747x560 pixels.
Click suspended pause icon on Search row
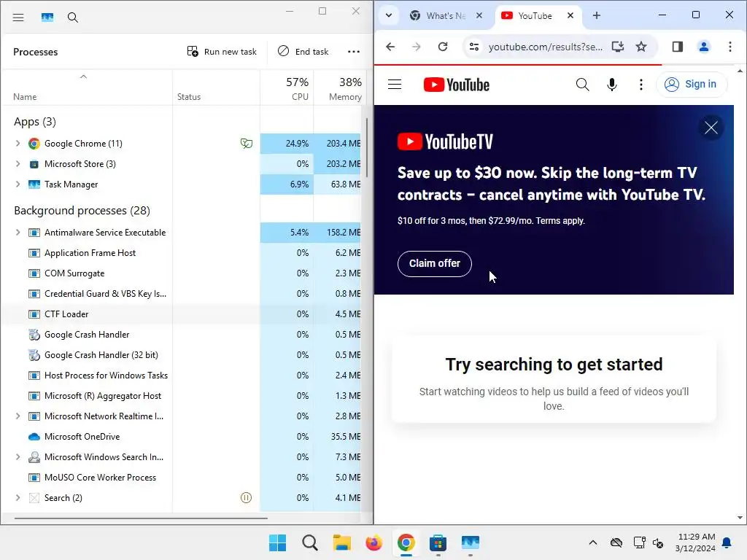[247, 497]
